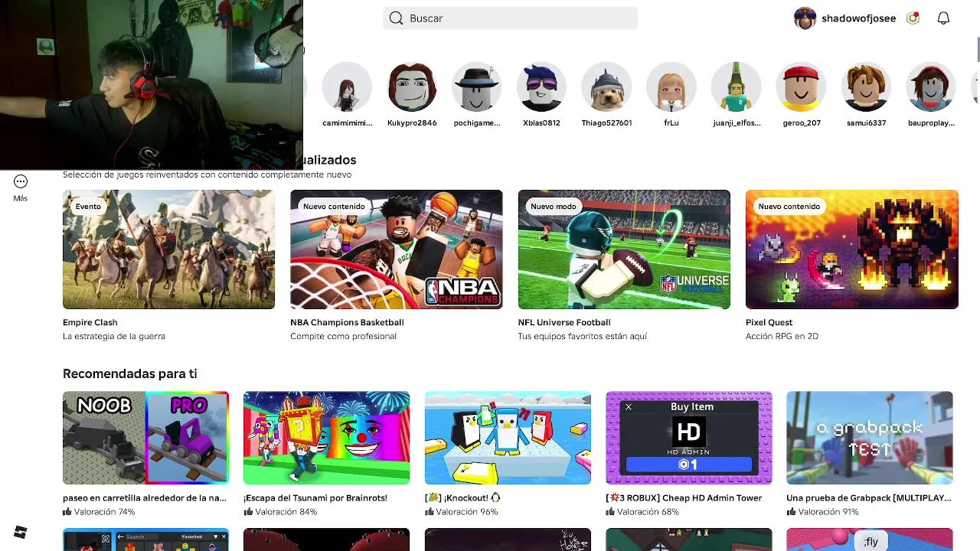The width and height of the screenshot is (980, 551).
Task: Click the Recomendadas para ti heading
Action: tap(130, 373)
